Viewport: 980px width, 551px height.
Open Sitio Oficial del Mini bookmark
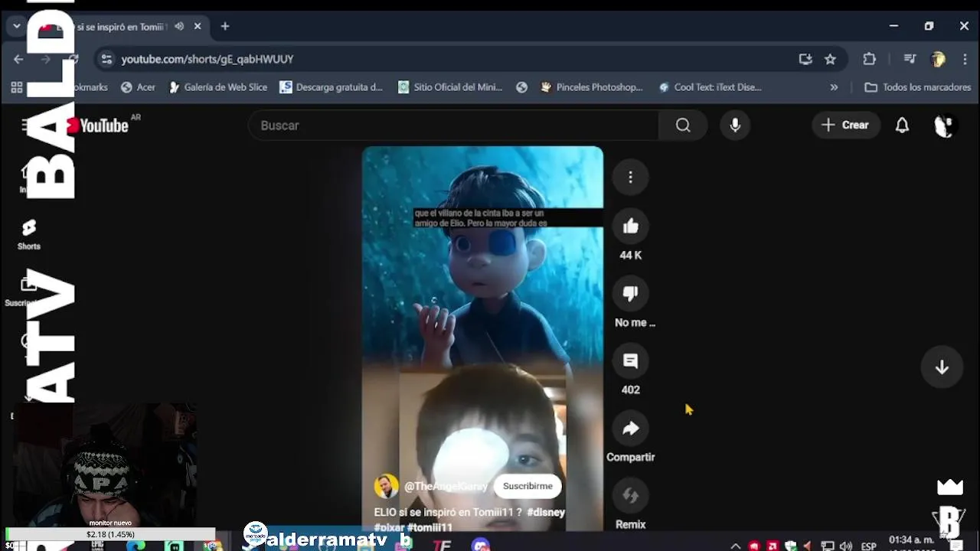point(450,87)
